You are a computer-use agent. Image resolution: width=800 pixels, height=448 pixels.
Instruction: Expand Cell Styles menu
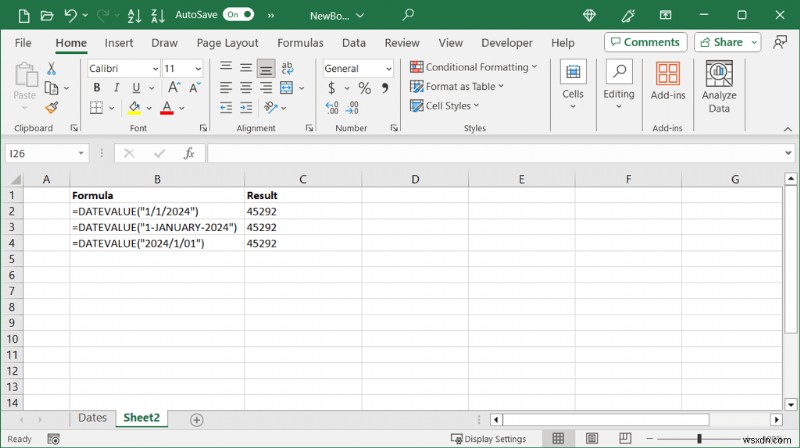[444, 106]
